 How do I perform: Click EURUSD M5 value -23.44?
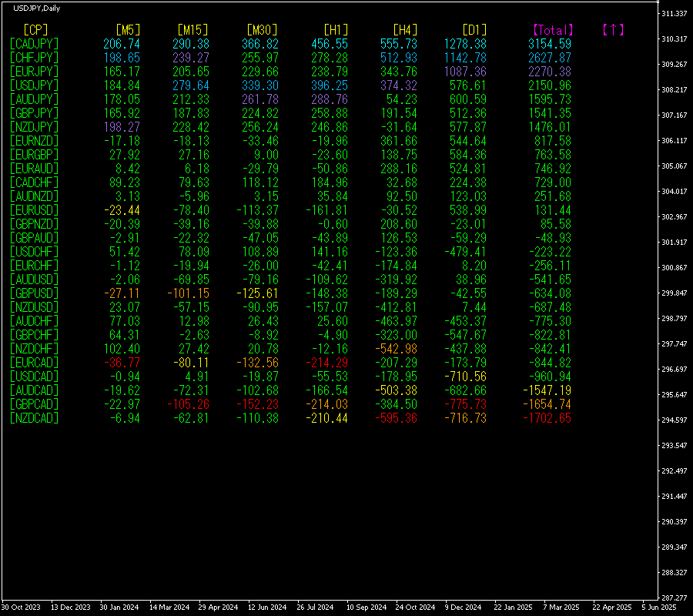tap(122, 210)
